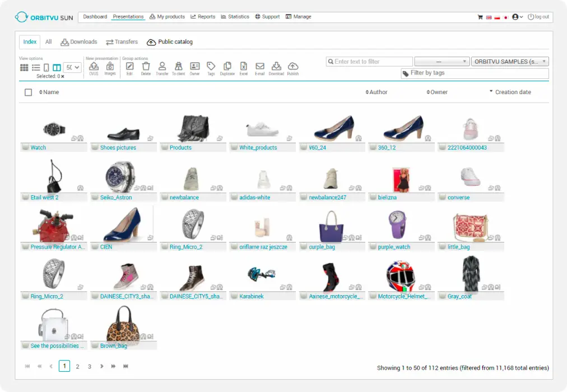Switch to list view layout

(x=36, y=68)
